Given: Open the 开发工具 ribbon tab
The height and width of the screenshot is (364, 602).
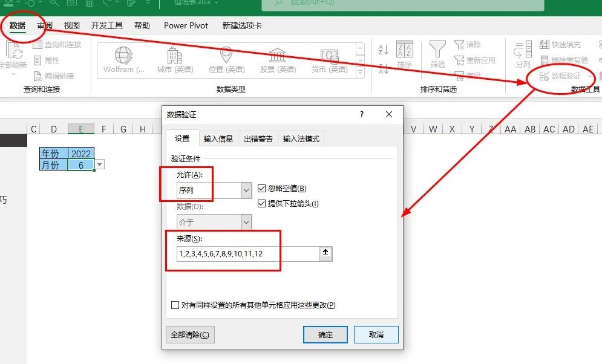Looking at the screenshot, I should [106, 26].
